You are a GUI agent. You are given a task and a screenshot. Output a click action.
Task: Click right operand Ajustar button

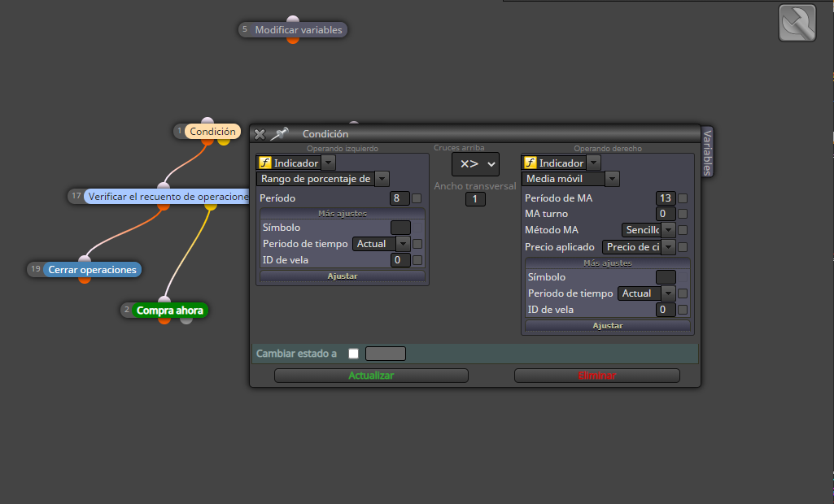coord(608,325)
